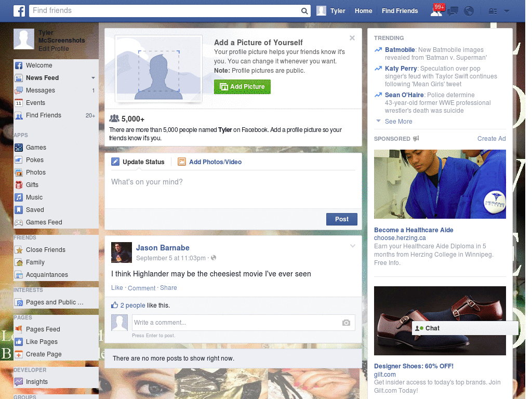Open the privacy shortcuts lock icon
Image resolution: width=532 pixels, height=399 pixels.
coord(493,11)
